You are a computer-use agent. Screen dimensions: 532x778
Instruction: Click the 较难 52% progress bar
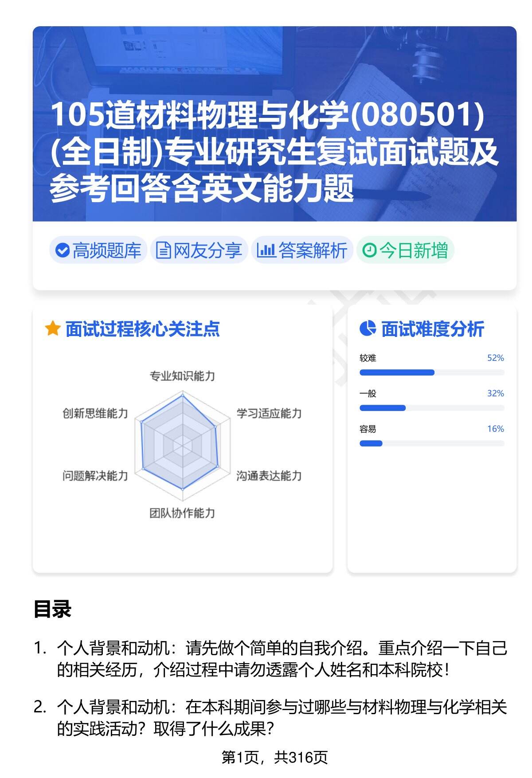pyautogui.click(x=431, y=372)
